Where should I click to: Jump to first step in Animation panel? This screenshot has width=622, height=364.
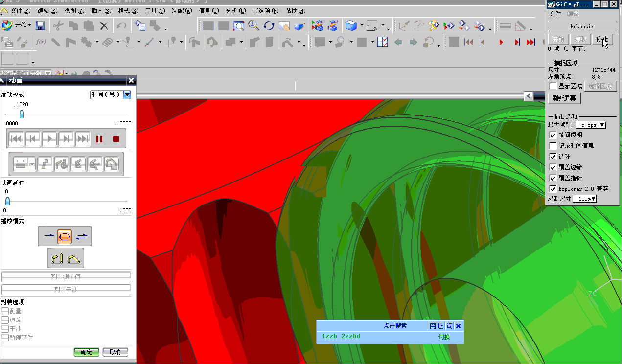coord(16,139)
